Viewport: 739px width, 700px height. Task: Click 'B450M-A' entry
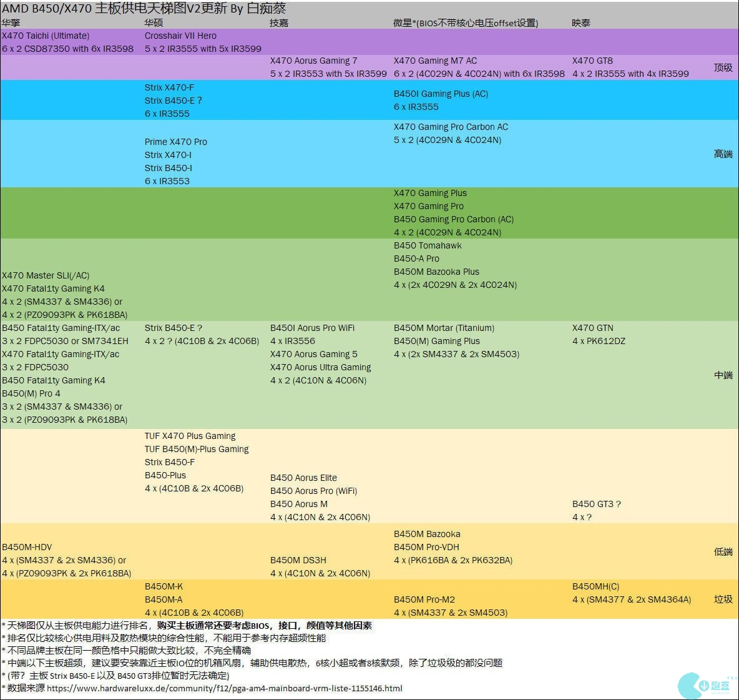164,599
